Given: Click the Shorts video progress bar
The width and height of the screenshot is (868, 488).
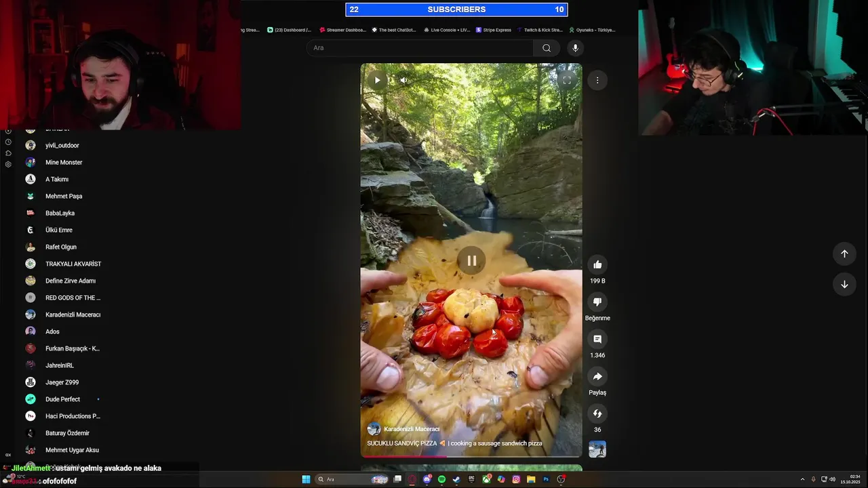Looking at the screenshot, I should pos(471,456).
